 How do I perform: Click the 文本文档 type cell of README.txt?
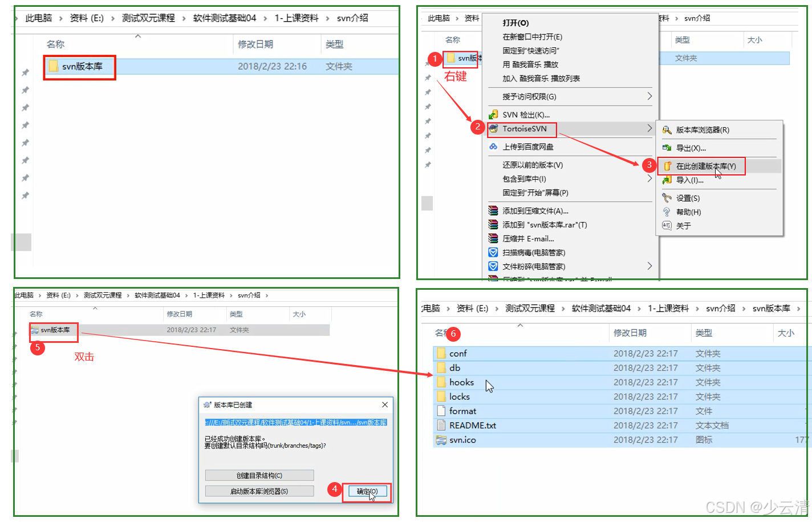712,426
